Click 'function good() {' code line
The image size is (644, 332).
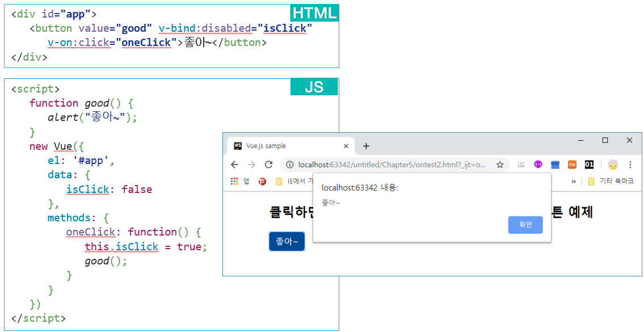tap(81, 103)
